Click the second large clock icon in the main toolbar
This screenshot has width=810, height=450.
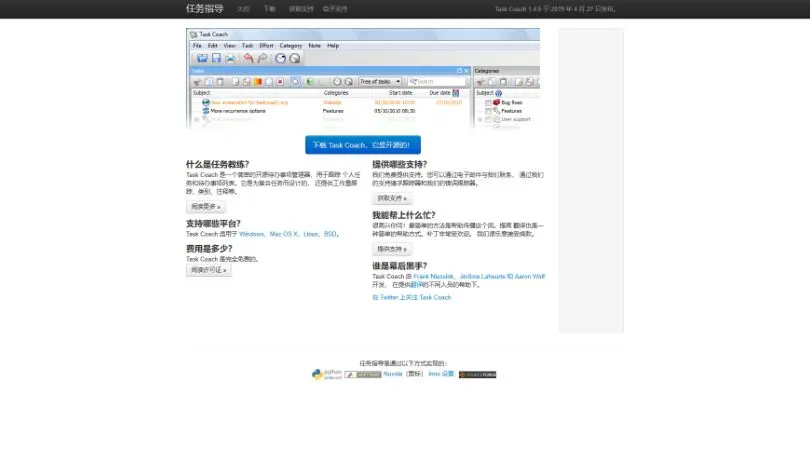click(x=294, y=58)
